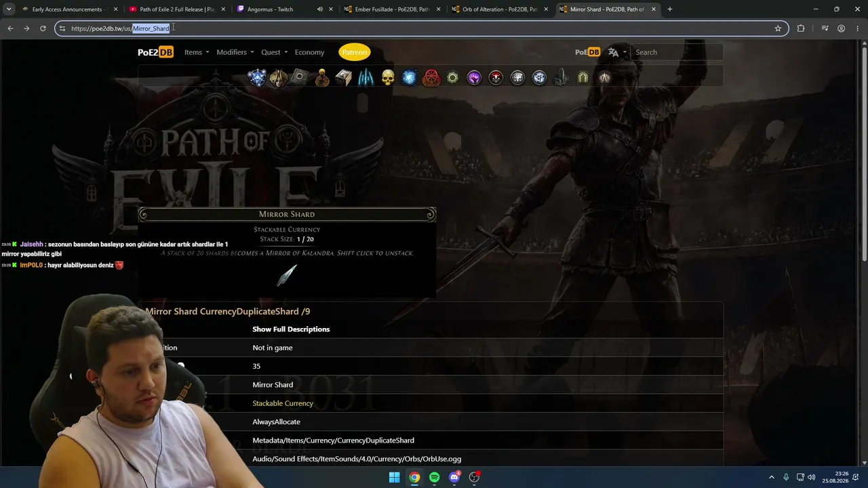Close the Orb of Alteration tab
The image size is (868, 488).
click(546, 9)
